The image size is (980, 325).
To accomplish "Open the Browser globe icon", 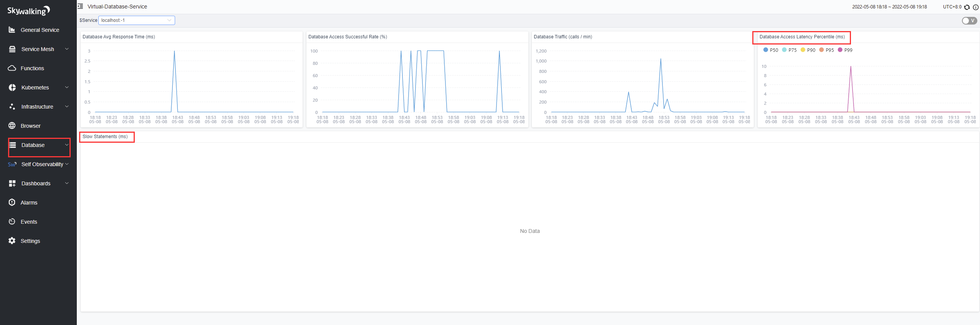I will click(x=12, y=126).
